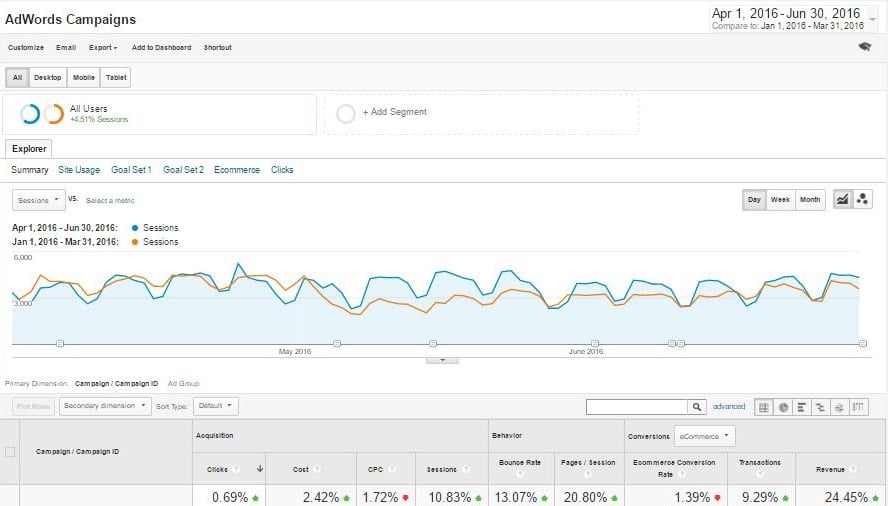
Task: Tick the select-all checkbox in table header
Action: point(10,452)
